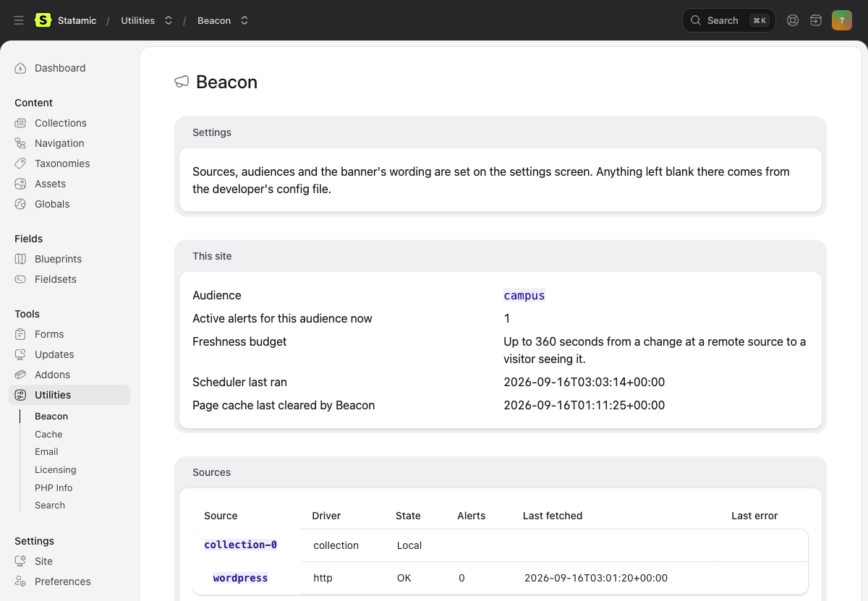The width and height of the screenshot is (868, 601).
Task: Click the Globals globe icon
Action: click(x=20, y=204)
